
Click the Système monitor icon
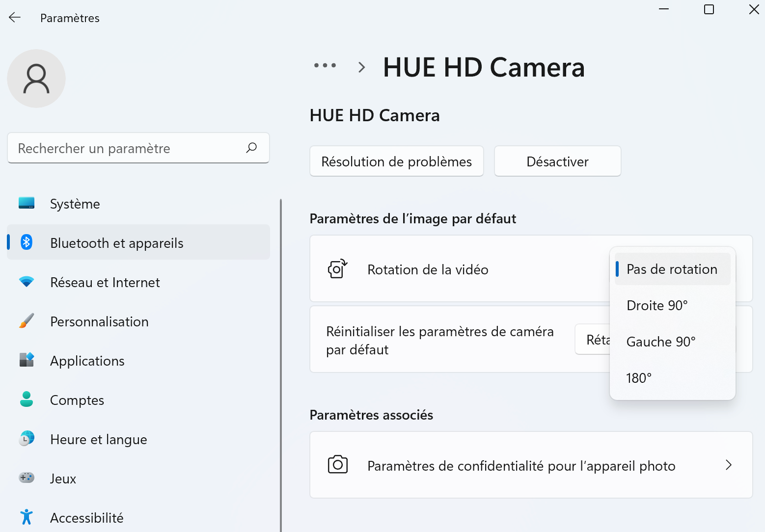(27, 203)
